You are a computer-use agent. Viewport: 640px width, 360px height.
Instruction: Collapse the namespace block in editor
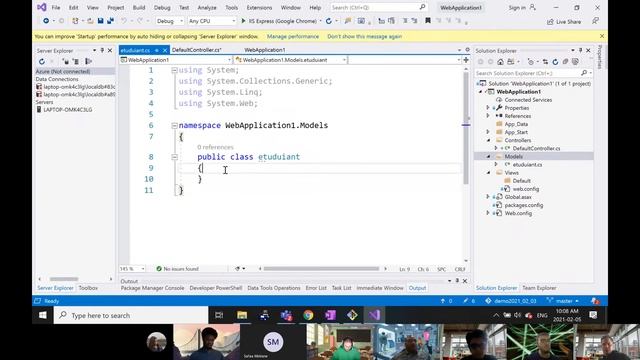point(174,126)
